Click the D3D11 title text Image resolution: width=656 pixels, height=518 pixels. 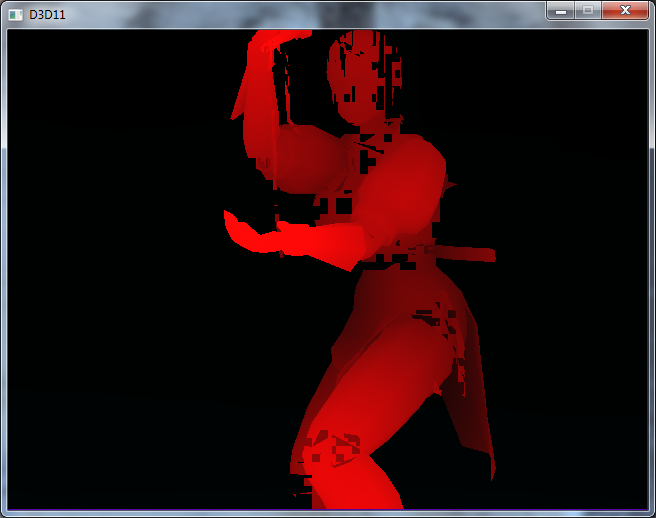coord(47,15)
